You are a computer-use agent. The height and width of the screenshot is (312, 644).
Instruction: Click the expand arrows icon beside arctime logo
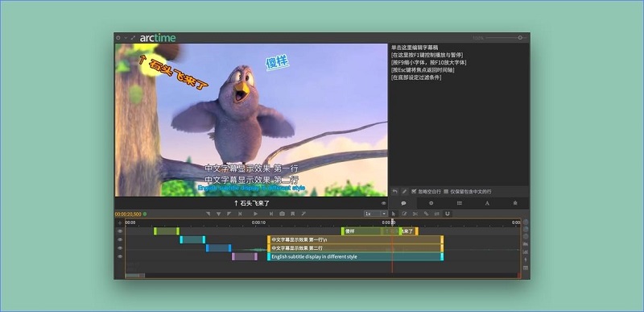pos(133,38)
